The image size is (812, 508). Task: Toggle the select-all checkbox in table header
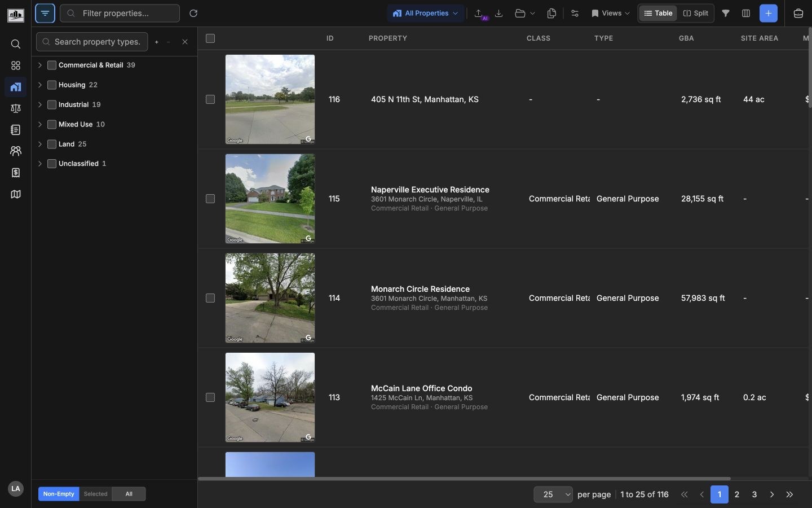tap(210, 38)
